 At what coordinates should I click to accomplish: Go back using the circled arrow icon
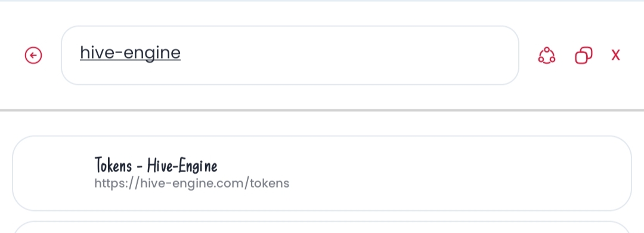33,55
